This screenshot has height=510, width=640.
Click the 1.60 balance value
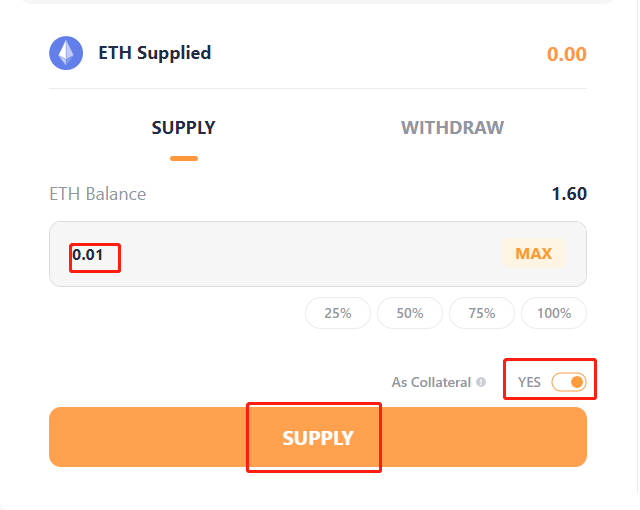coord(569,194)
